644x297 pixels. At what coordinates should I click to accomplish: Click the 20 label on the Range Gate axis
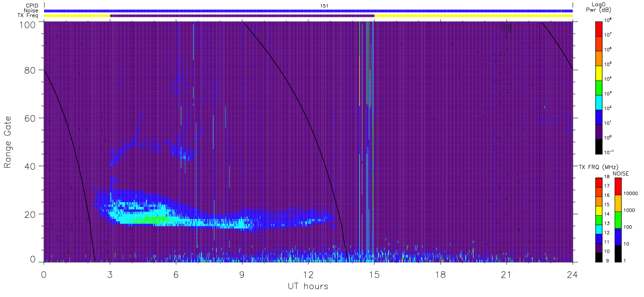[30, 214]
